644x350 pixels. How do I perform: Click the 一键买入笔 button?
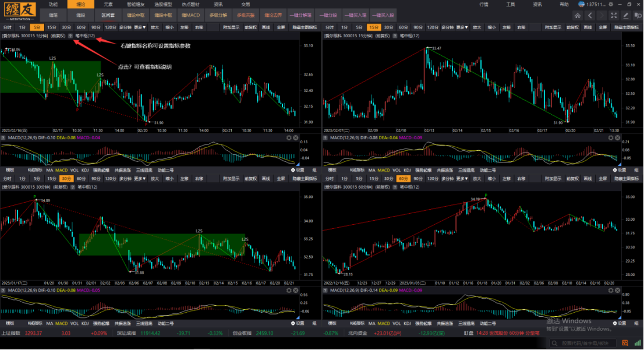[x=355, y=15]
